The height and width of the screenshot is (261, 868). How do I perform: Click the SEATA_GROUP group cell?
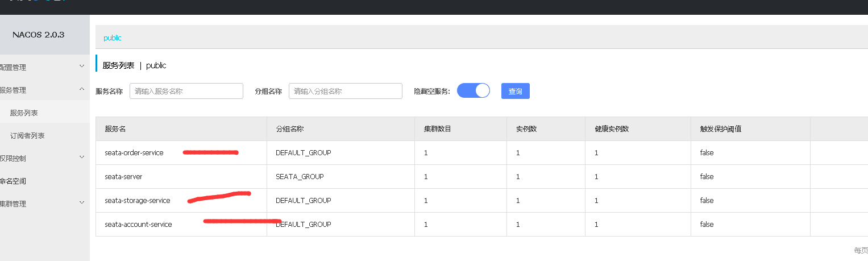point(300,177)
